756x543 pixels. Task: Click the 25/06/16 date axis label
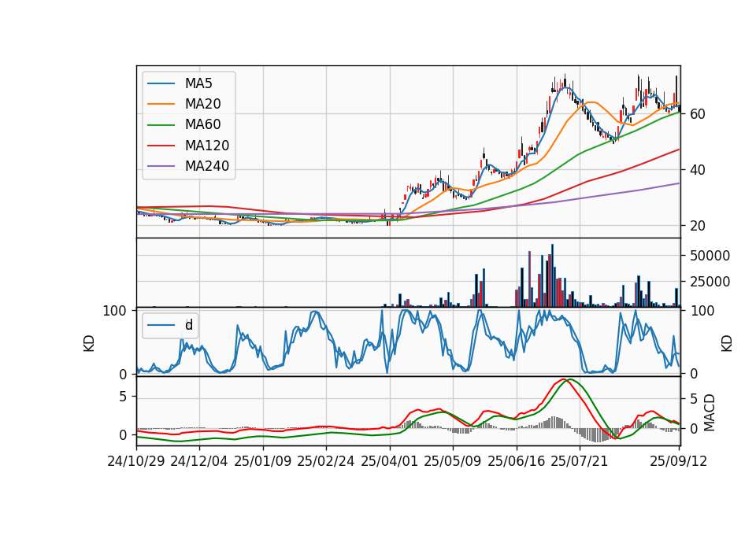(517, 461)
